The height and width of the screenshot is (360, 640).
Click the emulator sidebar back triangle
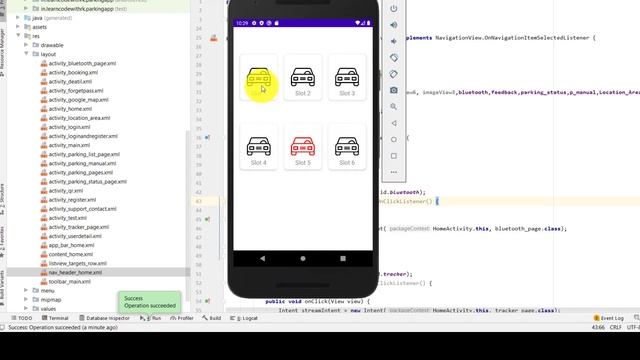click(x=393, y=123)
